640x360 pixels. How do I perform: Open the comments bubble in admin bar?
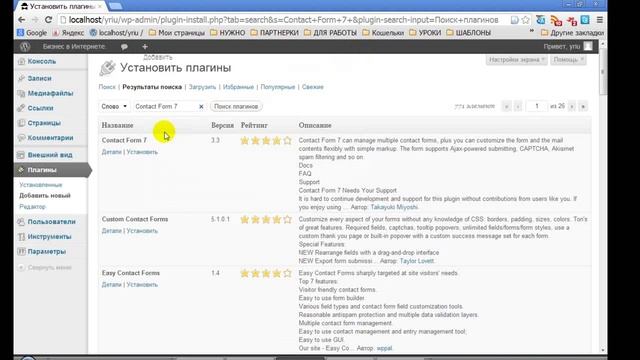[x=124, y=47]
